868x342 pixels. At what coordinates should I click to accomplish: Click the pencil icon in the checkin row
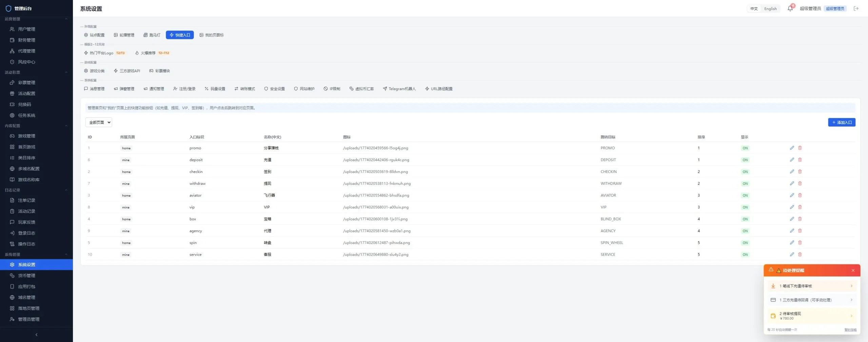792,172
